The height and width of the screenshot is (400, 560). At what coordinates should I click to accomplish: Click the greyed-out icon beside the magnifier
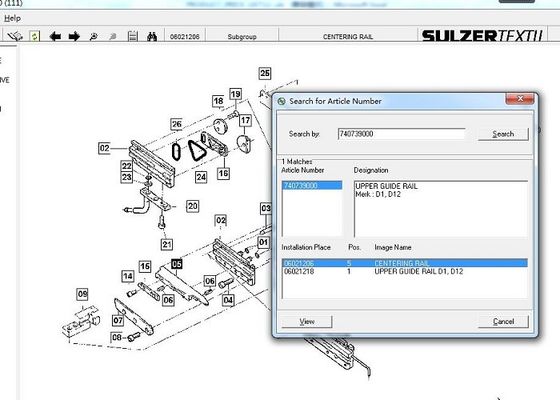point(112,36)
